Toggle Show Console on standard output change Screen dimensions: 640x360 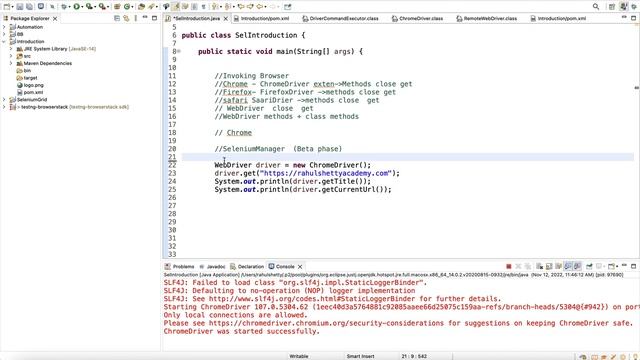point(568,267)
